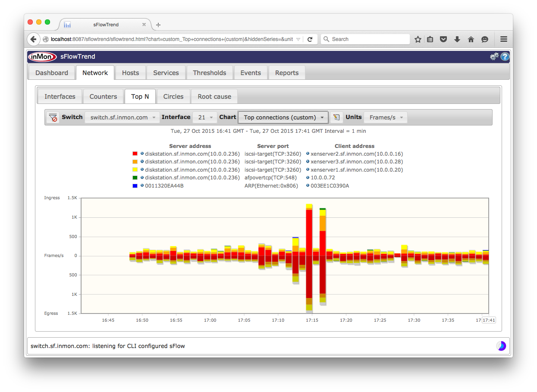This screenshot has width=537, height=392.
Task: Click the blue legend swatch for ARP row
Action: tap(135, 186)
